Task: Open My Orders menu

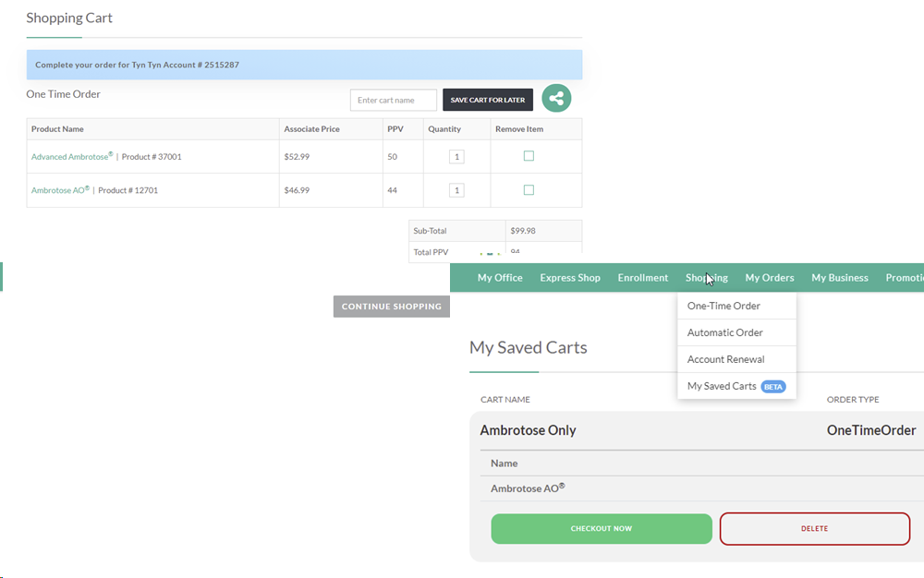Action: point(770,278)
